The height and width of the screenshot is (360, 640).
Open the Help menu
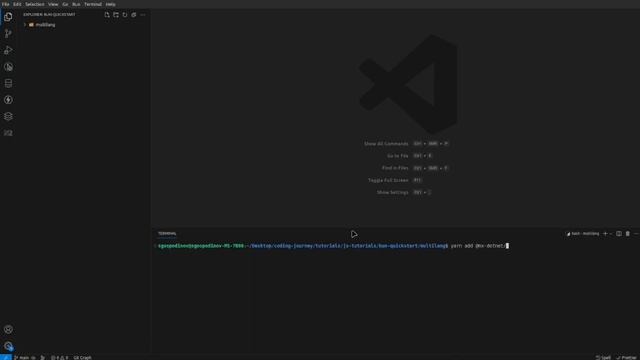(x=111, y=4)
